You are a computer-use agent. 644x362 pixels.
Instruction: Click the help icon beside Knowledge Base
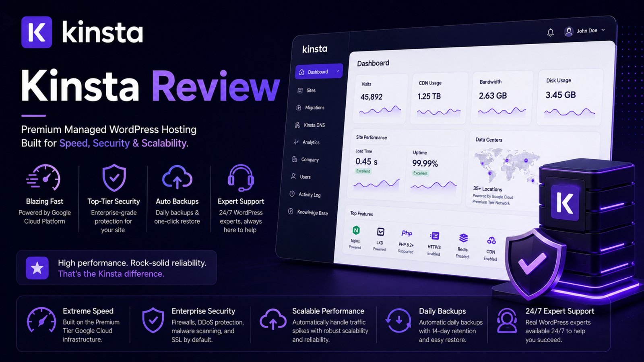coord(291,212)
